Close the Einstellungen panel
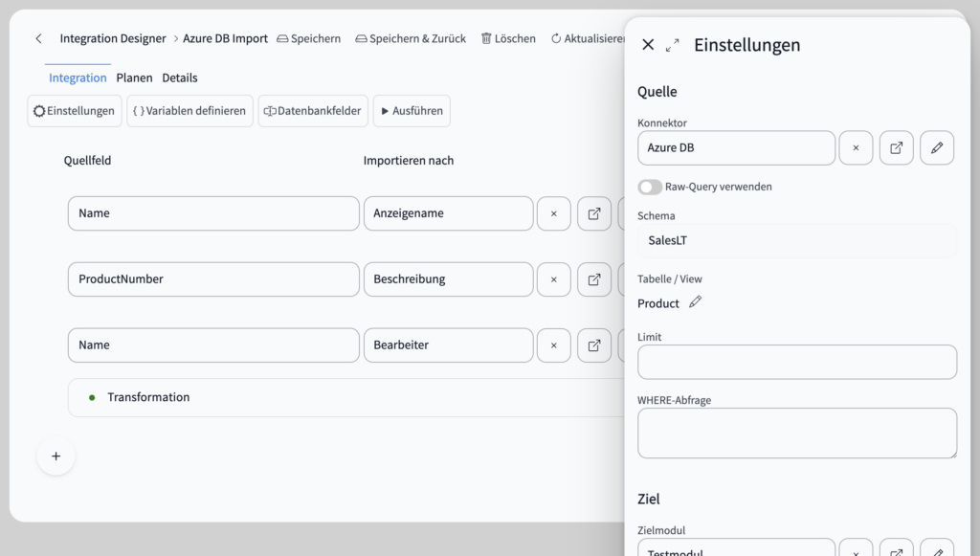The width and height of the screenshot is (980, 556). point(648,45)
